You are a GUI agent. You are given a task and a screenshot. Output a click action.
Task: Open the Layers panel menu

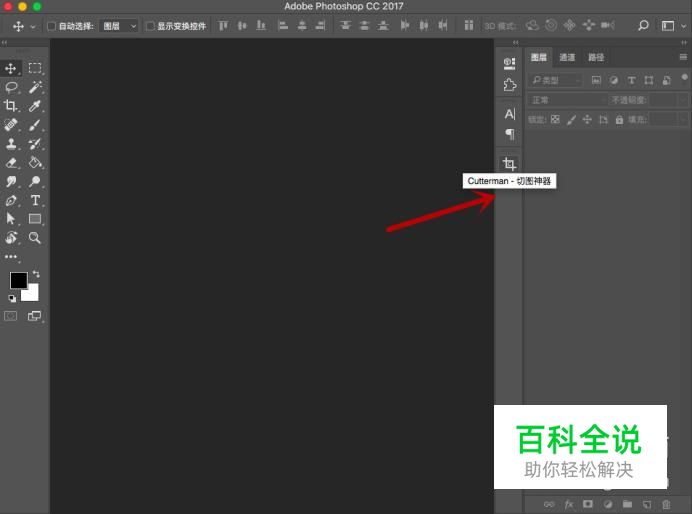tap(684, 58)
